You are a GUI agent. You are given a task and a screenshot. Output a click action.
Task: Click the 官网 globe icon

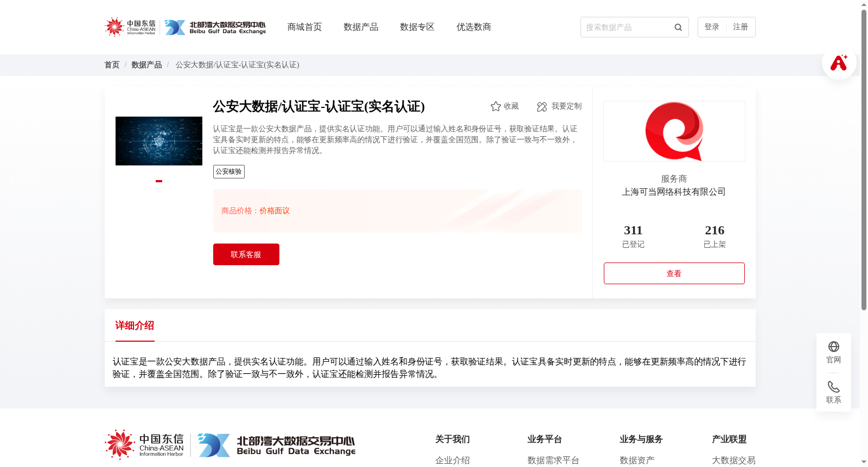tap(833, 347)
